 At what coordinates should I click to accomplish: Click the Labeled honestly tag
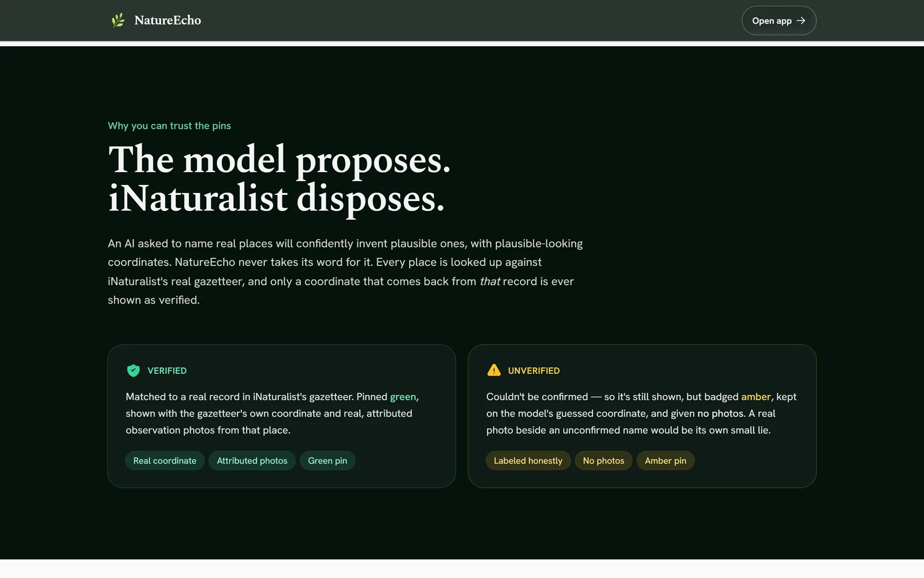click(528, 461)
